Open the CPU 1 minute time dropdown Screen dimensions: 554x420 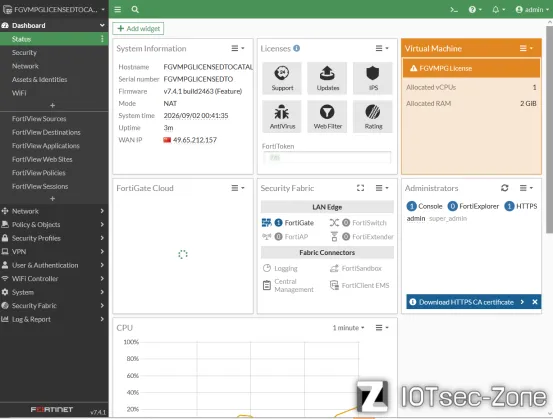348,328
